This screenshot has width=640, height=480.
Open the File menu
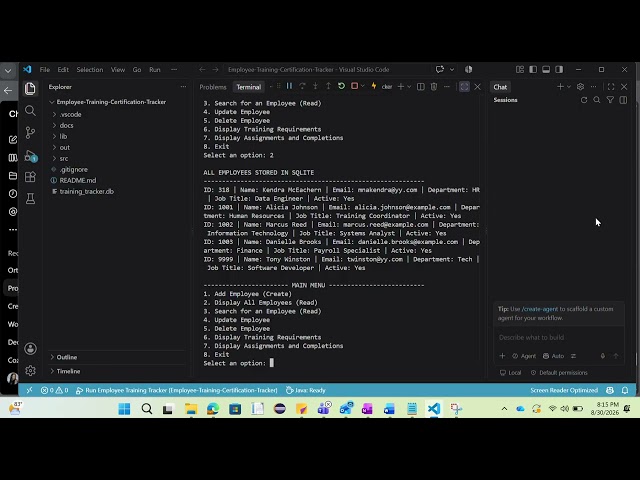tap(44, 69)
